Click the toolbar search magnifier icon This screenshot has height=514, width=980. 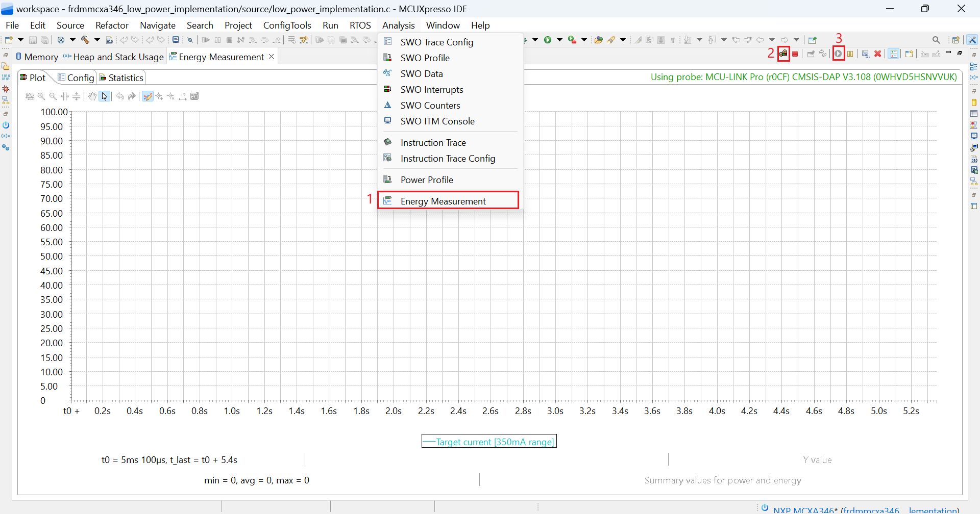(936, 40)
